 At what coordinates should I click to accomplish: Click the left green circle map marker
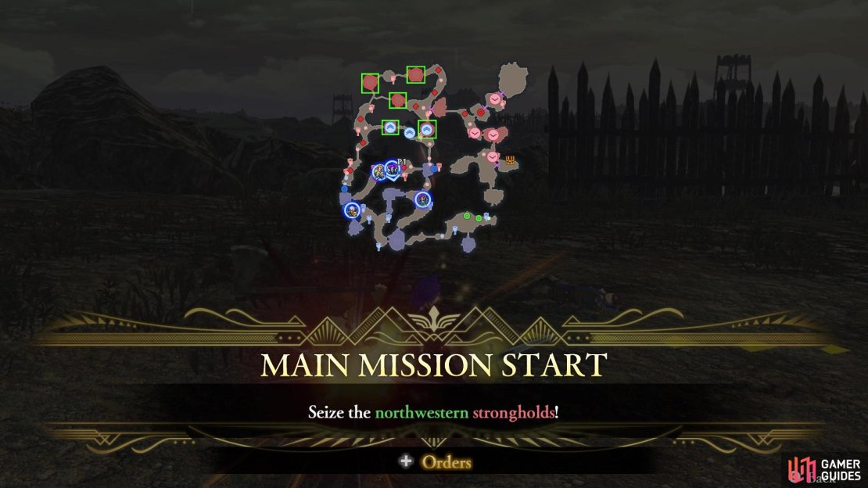click(x=467, y=216)
